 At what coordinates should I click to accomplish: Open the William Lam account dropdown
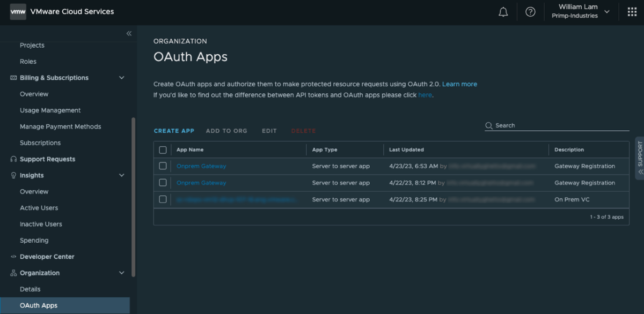point(581,12)
